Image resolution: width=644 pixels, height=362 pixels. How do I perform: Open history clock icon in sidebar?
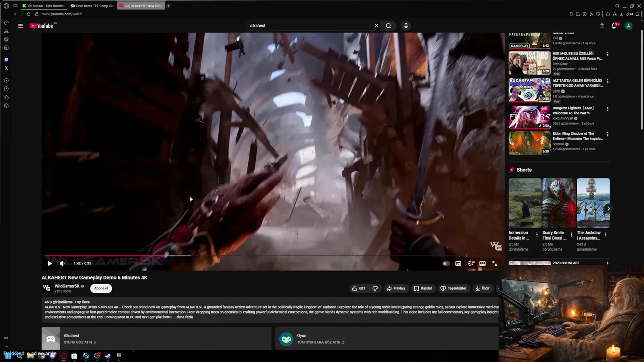(6, 89)
